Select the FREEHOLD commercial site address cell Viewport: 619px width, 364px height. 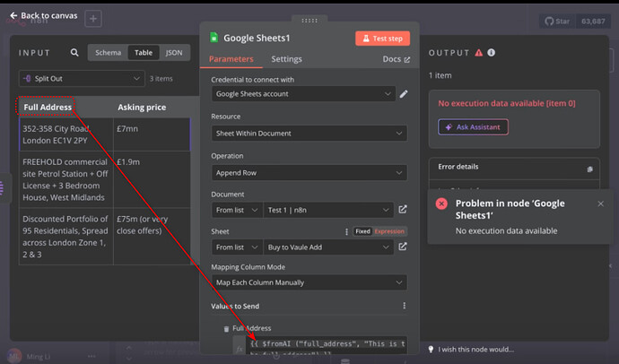click(x=66, y=180)
